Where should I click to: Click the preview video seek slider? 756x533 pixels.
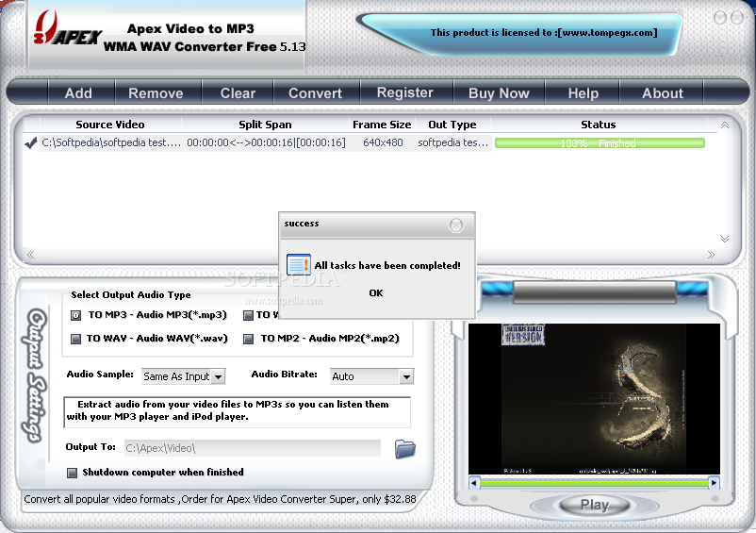point(594,482)
